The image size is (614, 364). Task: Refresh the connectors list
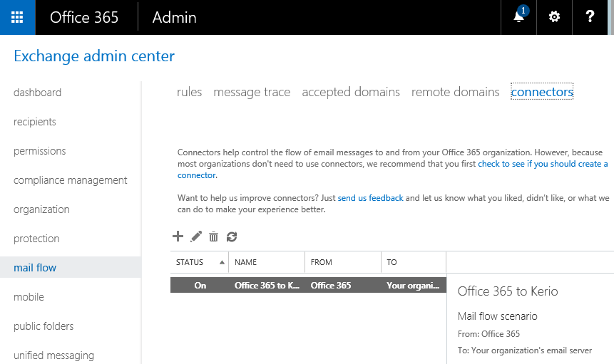(231, 236)
